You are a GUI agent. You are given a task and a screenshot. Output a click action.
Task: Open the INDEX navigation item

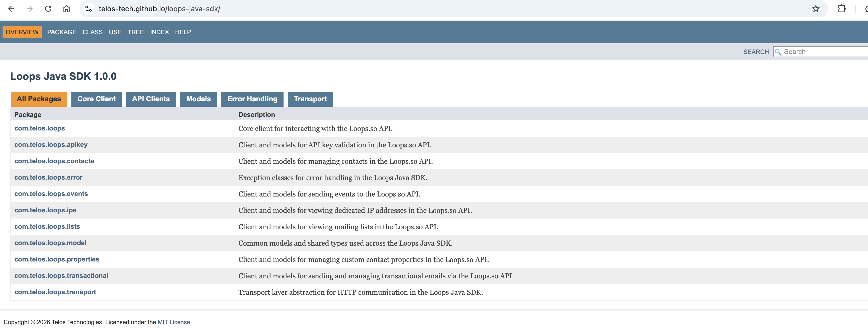pyautogui.click(x=159, y=32)
